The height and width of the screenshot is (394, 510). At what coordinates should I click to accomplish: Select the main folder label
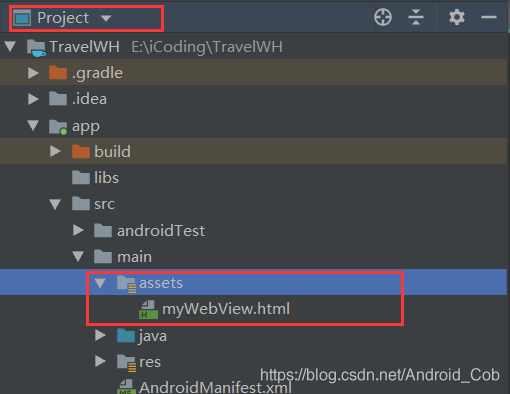[134, 257]
